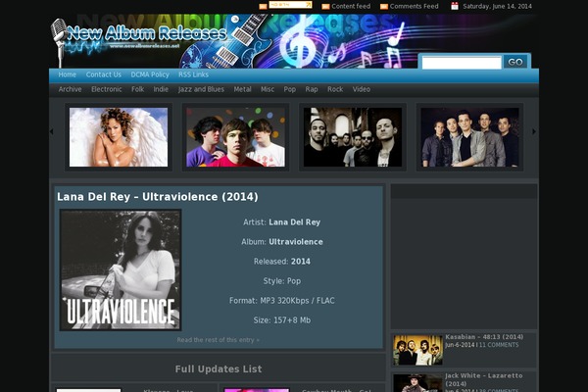Image resolution: width=588 pixels, height=392 pixels.
Task: Open the 11 COMMENTS link under Kasabian
Action: [x=499, y=345]
